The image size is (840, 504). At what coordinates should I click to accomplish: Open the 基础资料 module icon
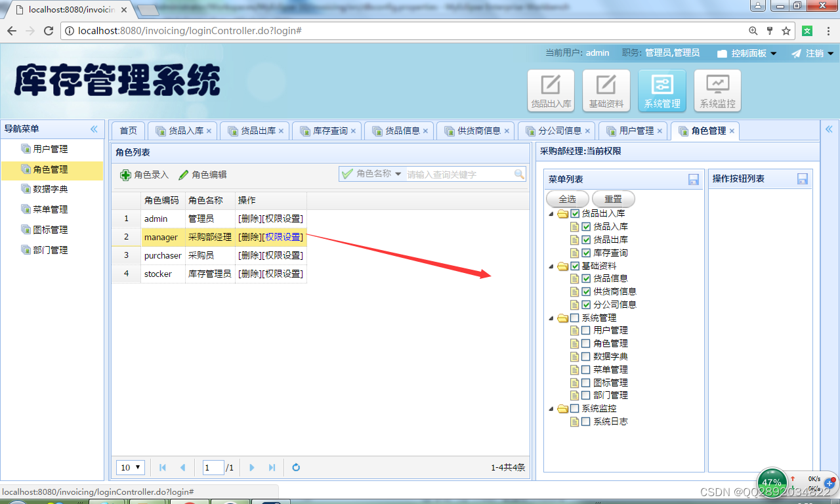coord(605,90)
